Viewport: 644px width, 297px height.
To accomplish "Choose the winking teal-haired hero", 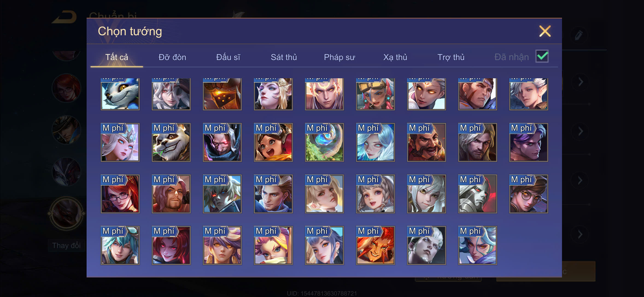I will click(x=120, y=245).
